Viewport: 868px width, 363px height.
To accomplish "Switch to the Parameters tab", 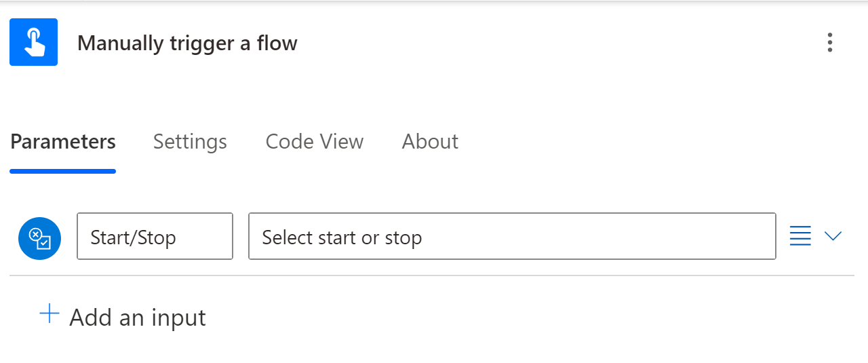I will (x=63, y=141).
